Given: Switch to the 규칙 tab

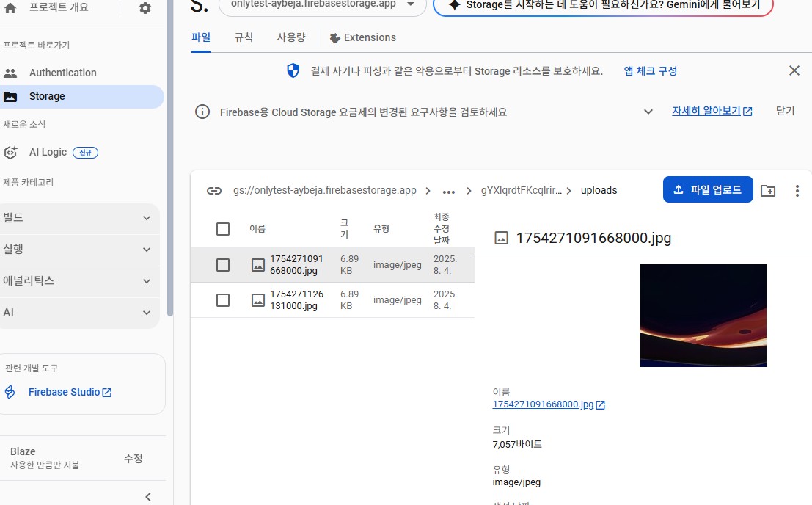Looking at the screenshot, I should point(244,37).
